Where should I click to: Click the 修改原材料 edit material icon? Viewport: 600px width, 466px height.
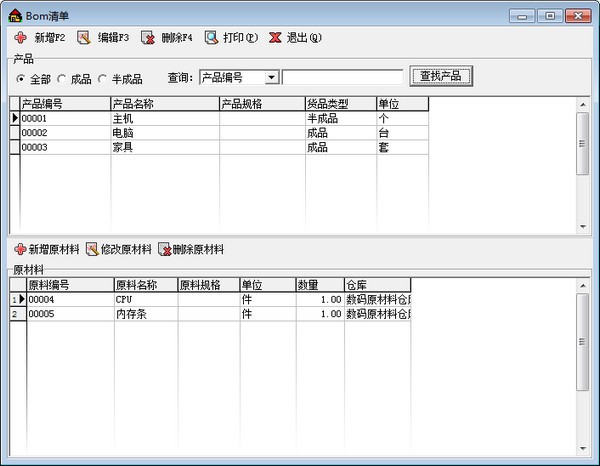(x=92, y=249)
